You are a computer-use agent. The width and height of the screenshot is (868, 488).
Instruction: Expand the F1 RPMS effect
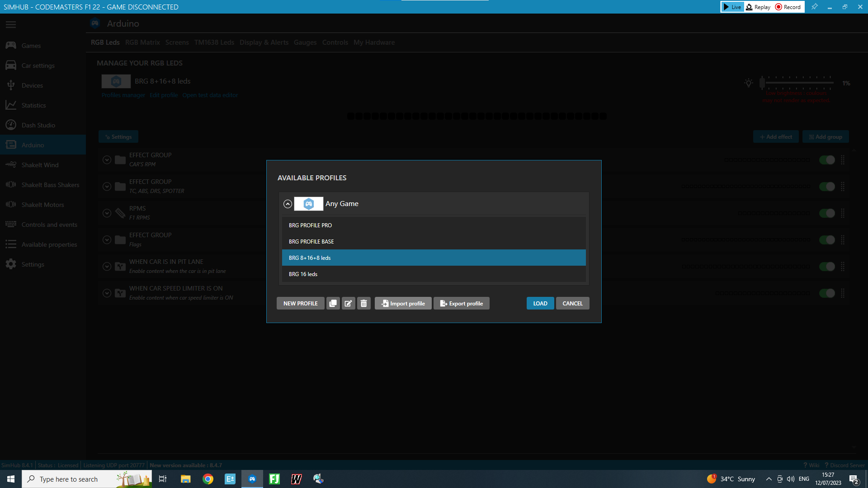pos(107,213)
